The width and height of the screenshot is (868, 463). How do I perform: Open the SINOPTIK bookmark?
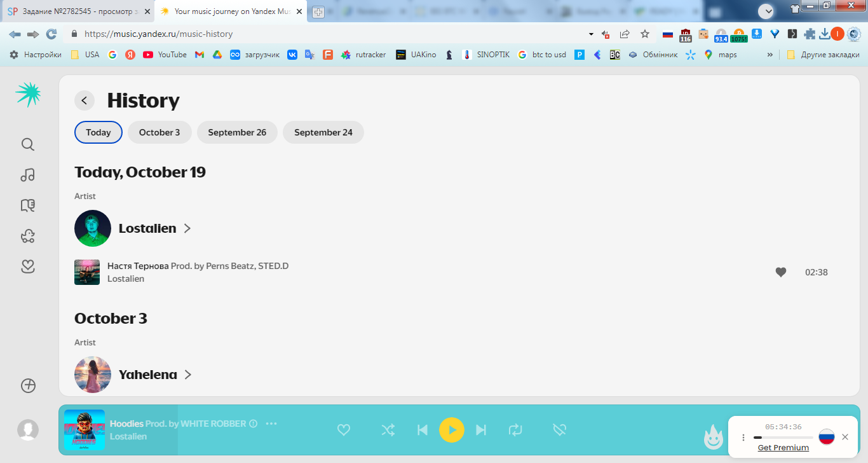pos(486,55)
